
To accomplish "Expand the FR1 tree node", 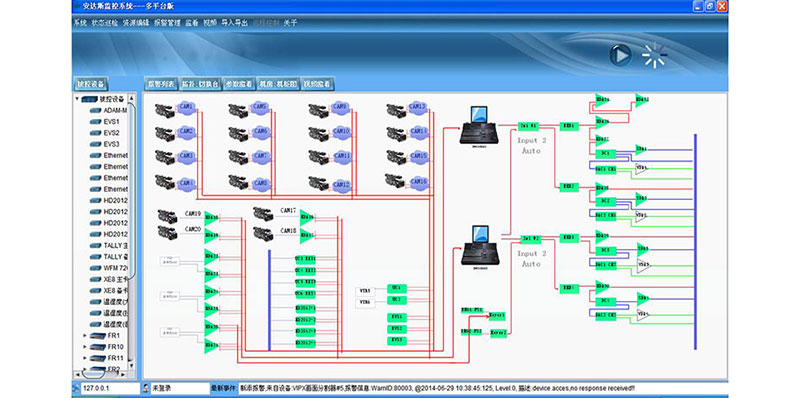I will click(x=85, y=336).
